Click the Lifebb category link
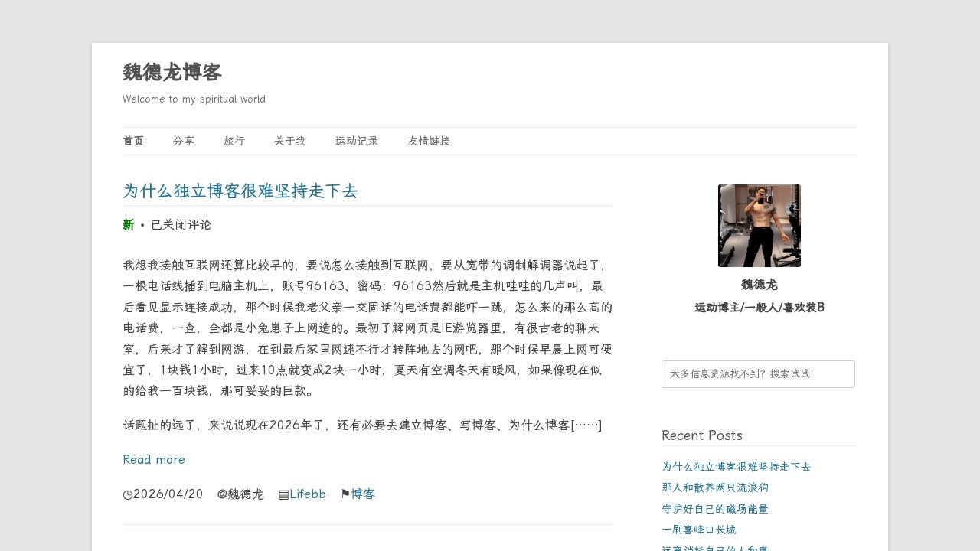The height and width of the screenshot is (551, 980). coord(308,494)
